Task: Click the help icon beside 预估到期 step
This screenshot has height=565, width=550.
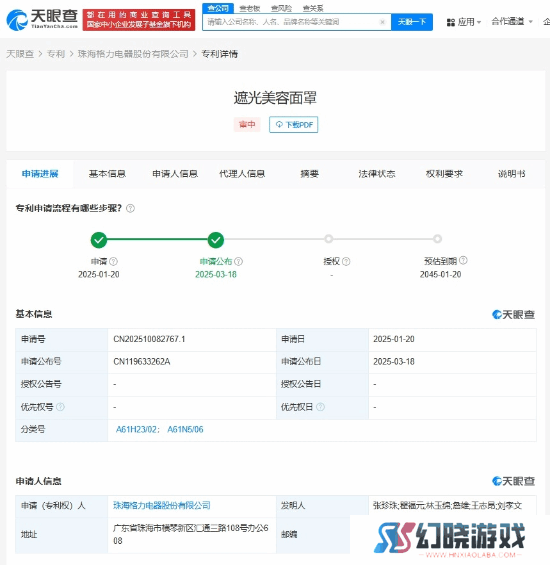Action: pos(463,260)
